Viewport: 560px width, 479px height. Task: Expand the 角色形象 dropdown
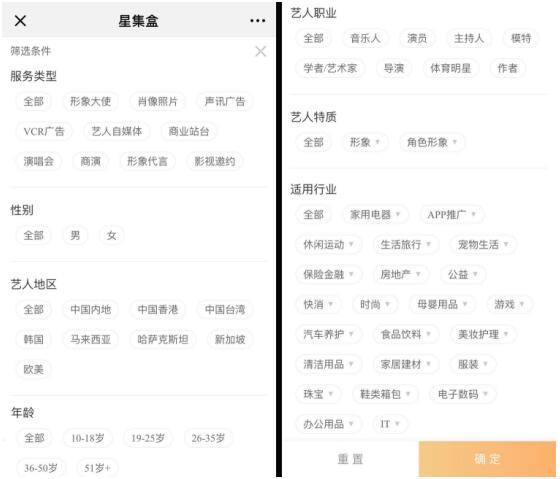pyautogui.click(x=432, y=143)
